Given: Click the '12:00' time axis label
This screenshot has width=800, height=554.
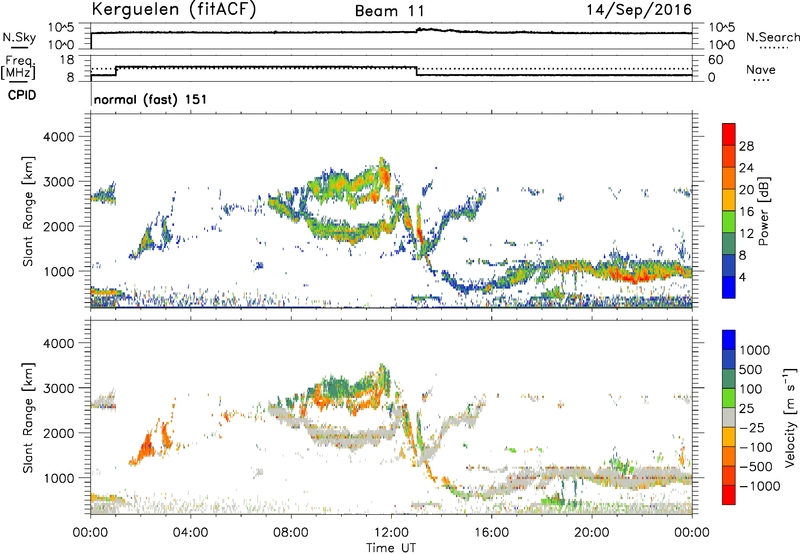Looking at the screenshot, I should (x=391, y=533).
